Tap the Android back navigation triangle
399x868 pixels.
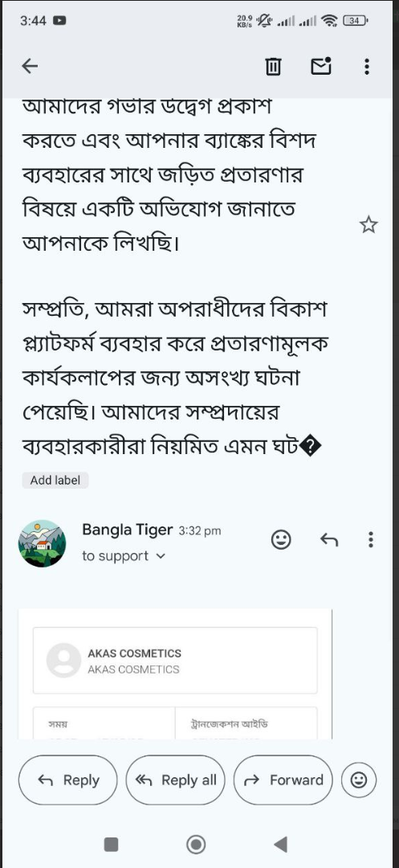point(281,844)
